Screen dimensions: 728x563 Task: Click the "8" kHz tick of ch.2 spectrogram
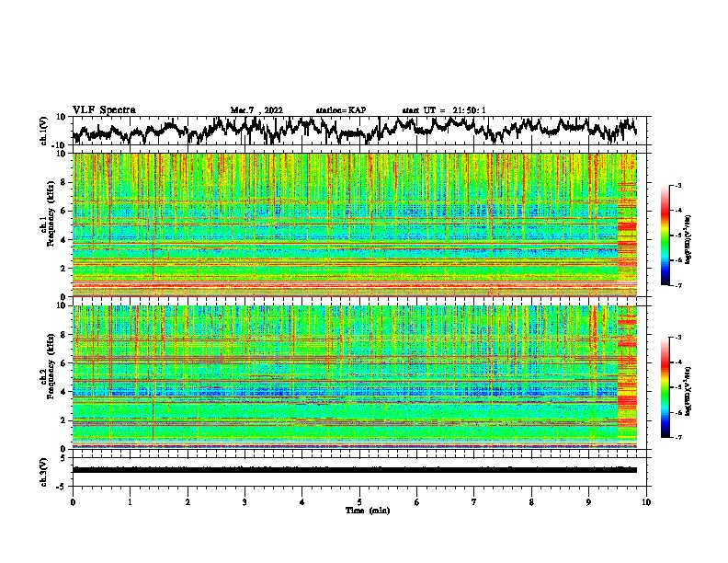click(x=63, y=335)
